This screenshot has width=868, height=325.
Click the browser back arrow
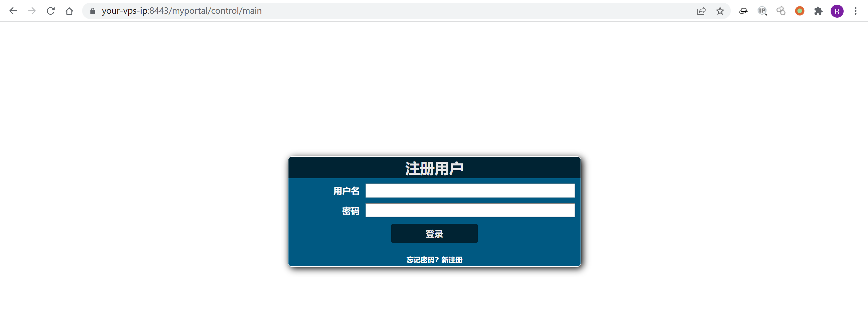tap(13, 11)
